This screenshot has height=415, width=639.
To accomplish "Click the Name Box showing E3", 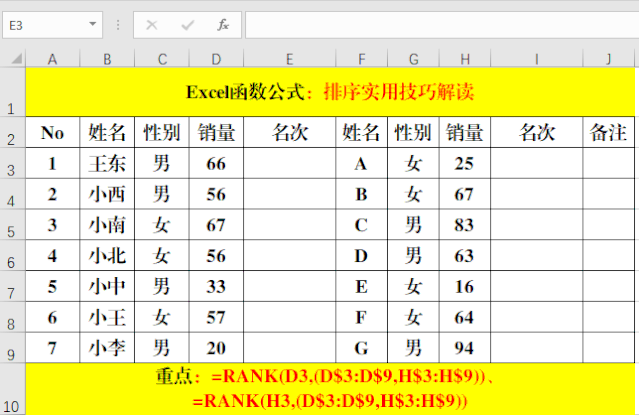I will 53,25.
